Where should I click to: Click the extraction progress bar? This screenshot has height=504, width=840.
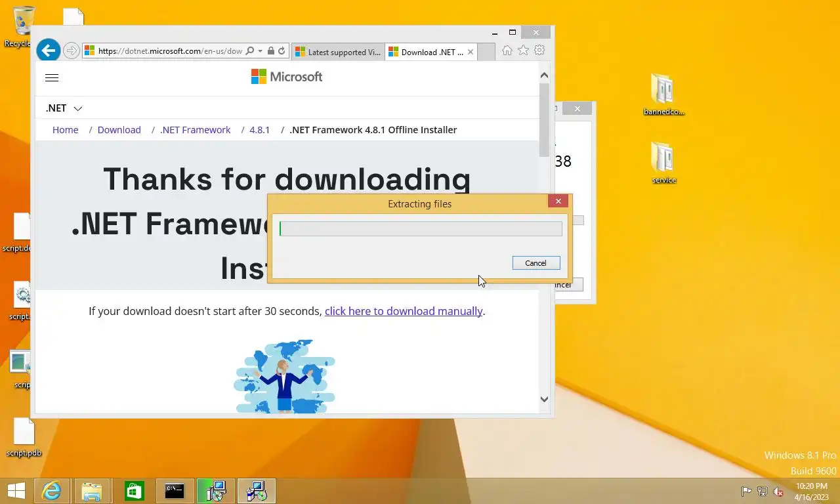[421, 228]
